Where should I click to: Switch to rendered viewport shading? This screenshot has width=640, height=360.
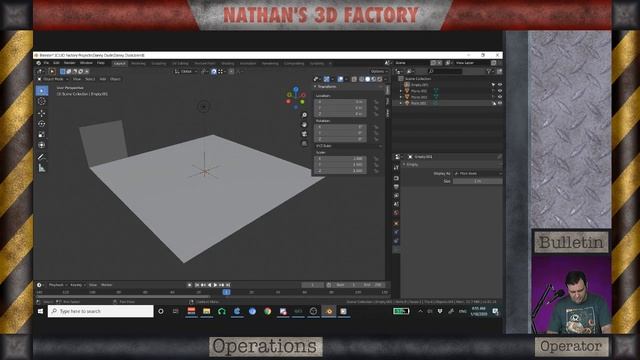point(380,79)
